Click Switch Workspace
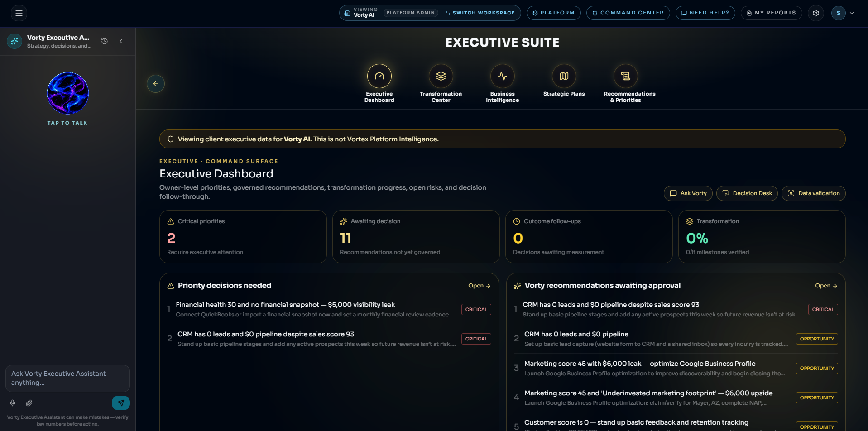Image resolution: width=868 pixels, height=431 pixels. tap(480, 13)
